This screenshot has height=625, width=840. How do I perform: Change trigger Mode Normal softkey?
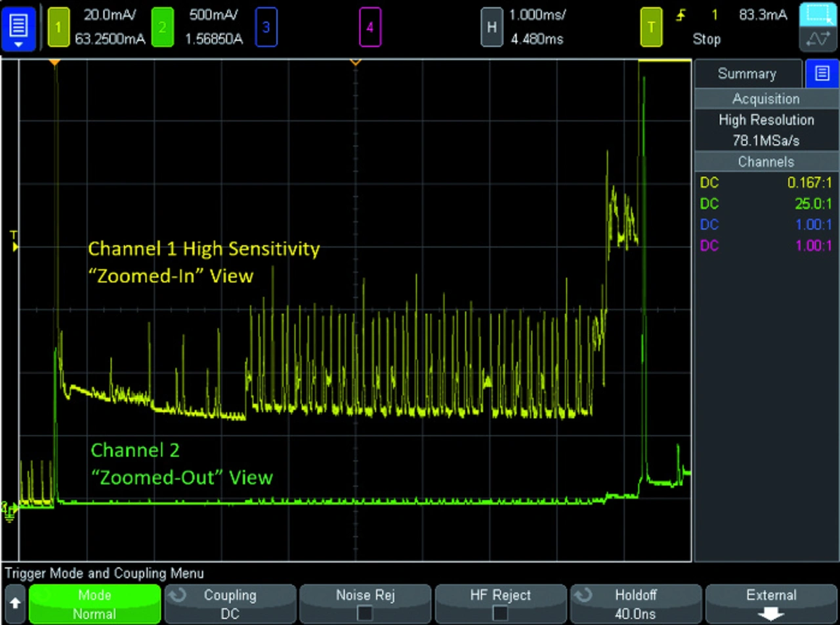coord(95,604)
